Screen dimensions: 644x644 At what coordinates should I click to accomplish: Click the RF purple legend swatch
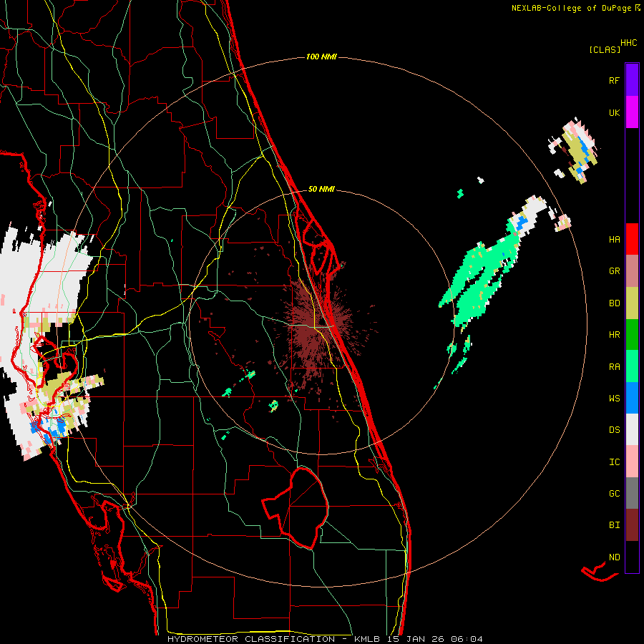tap(632, 80)
